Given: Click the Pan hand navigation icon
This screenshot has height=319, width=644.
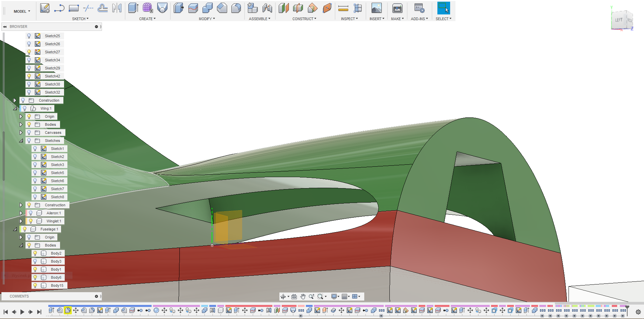Looking at the screenshot, I should click(303, 297).
